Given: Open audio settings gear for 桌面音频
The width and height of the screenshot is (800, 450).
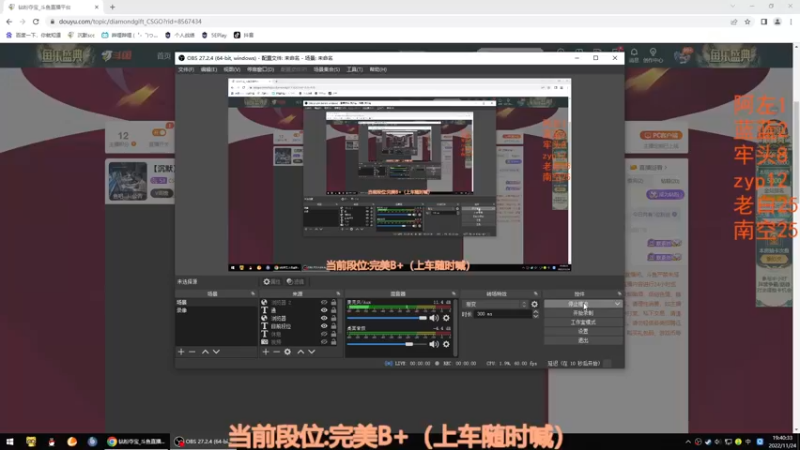Looking at the screenshot, I should click(x=446, y=344).
